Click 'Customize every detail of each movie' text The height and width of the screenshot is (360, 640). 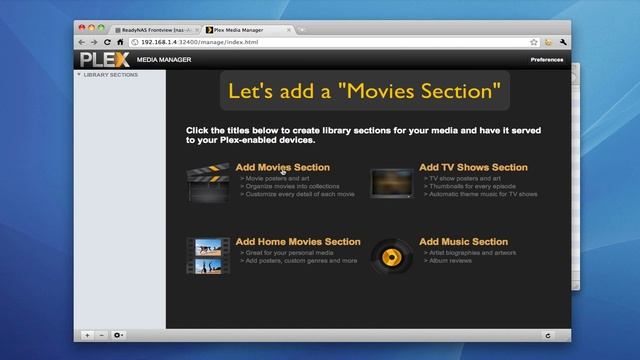(x=300, y=194)
